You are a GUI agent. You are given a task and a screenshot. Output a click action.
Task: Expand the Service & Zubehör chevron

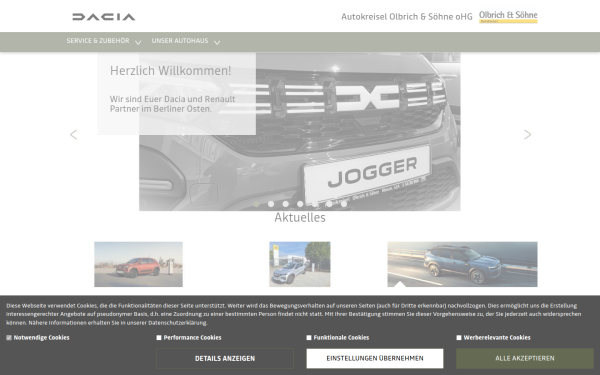pyautogui.click(x=138, y=42)
